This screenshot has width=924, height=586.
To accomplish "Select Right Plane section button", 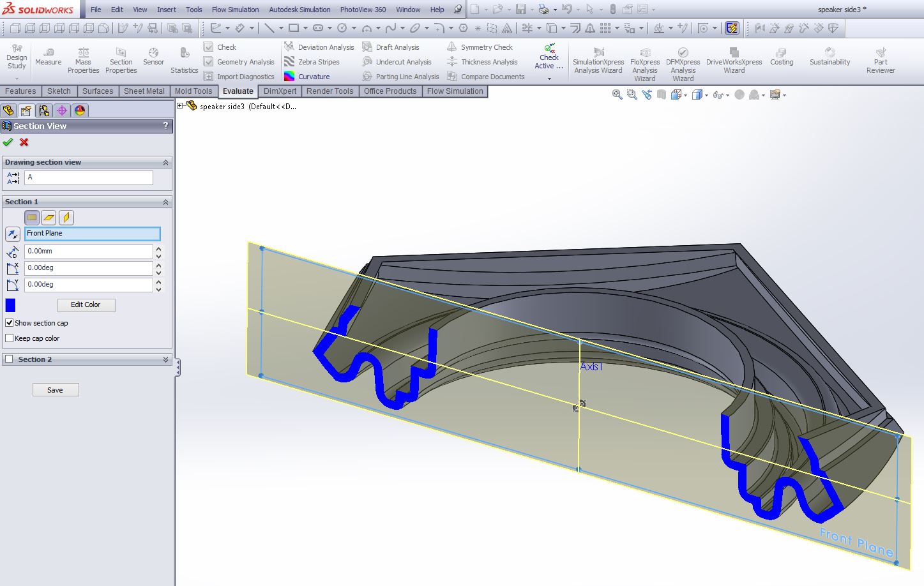I will coord(66,218).
